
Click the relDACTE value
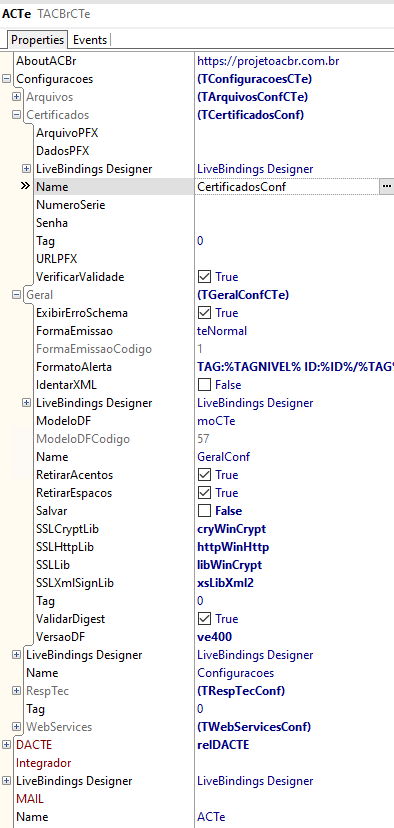[x=223, y=745]
